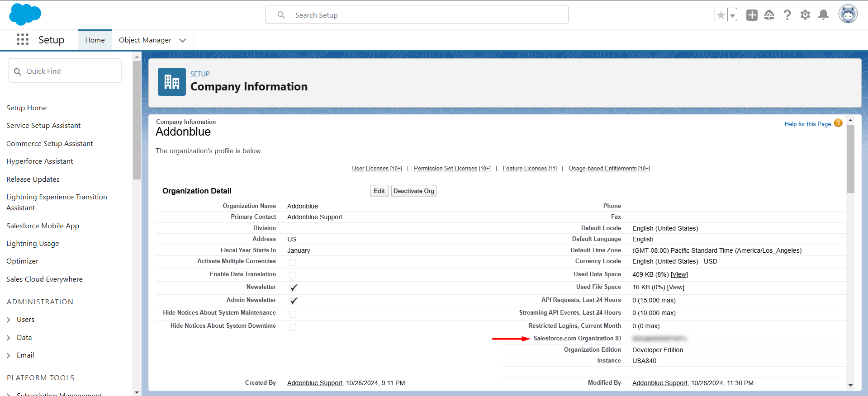Click the Favorites star icon
This screenshot has width=868, height=396.
tap(721, 15)
